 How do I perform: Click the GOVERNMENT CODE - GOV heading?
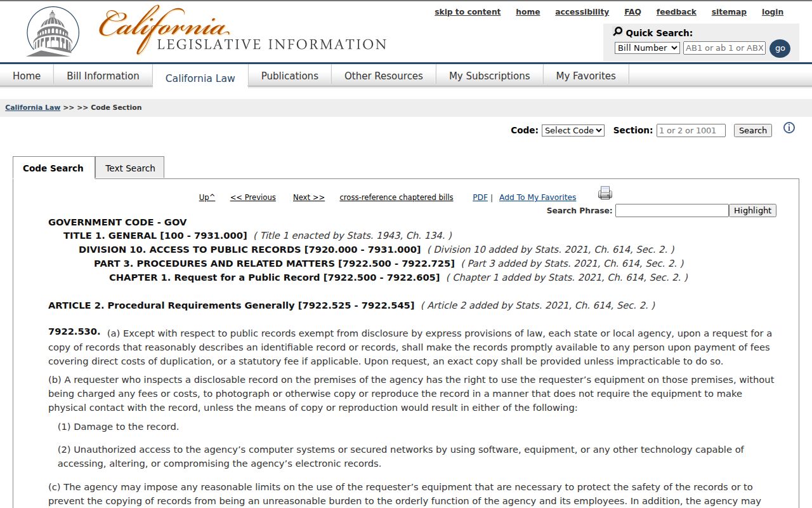tap(117, 222)
